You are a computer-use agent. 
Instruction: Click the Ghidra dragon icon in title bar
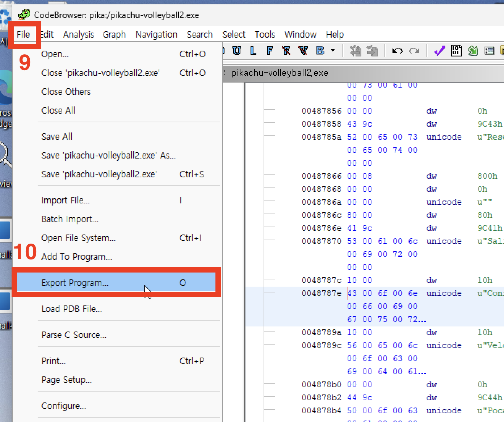[x=24, y=15]
